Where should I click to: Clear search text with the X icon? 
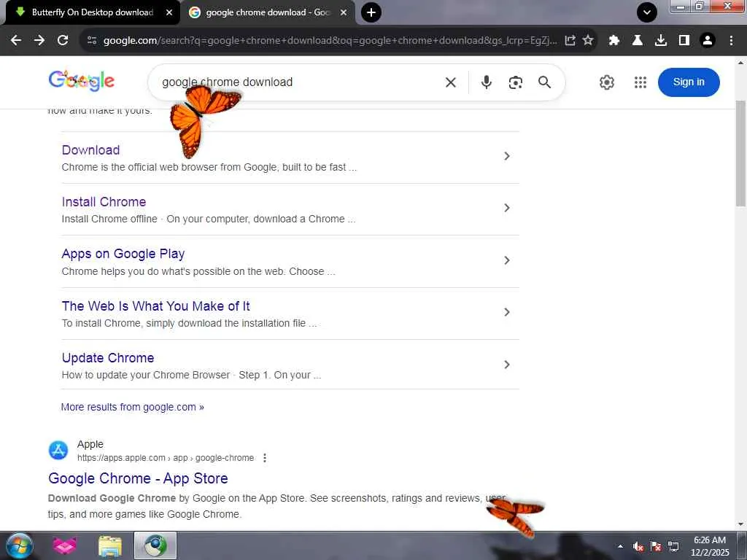coord(450,82)
